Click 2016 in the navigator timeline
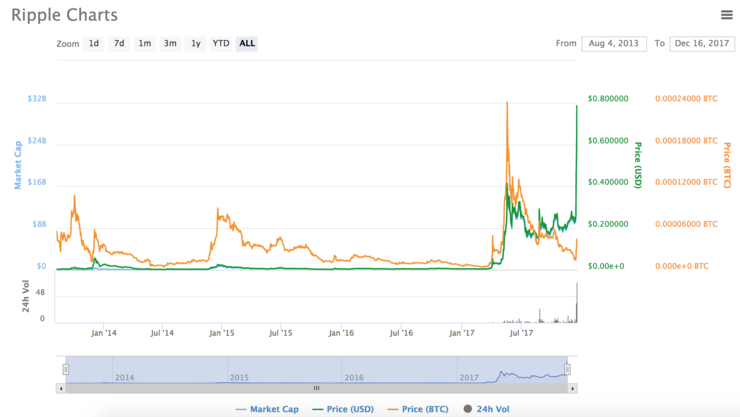Image resolution: width=740 pixels, height=417 pixels. coord(354,377)
